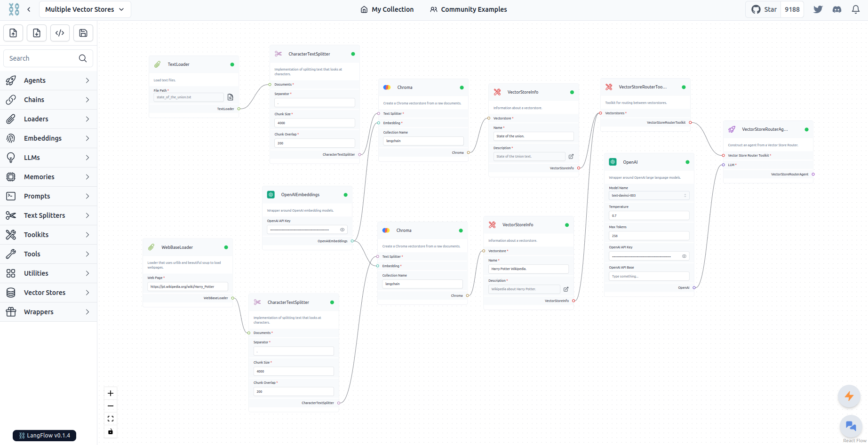Click the Temperature field in OpenAI node
868x445 pixels.
[649, 216]
